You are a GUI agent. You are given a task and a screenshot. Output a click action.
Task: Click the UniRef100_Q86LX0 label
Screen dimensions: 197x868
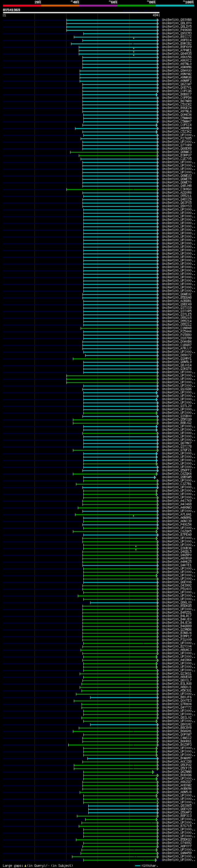click(177, 603)
